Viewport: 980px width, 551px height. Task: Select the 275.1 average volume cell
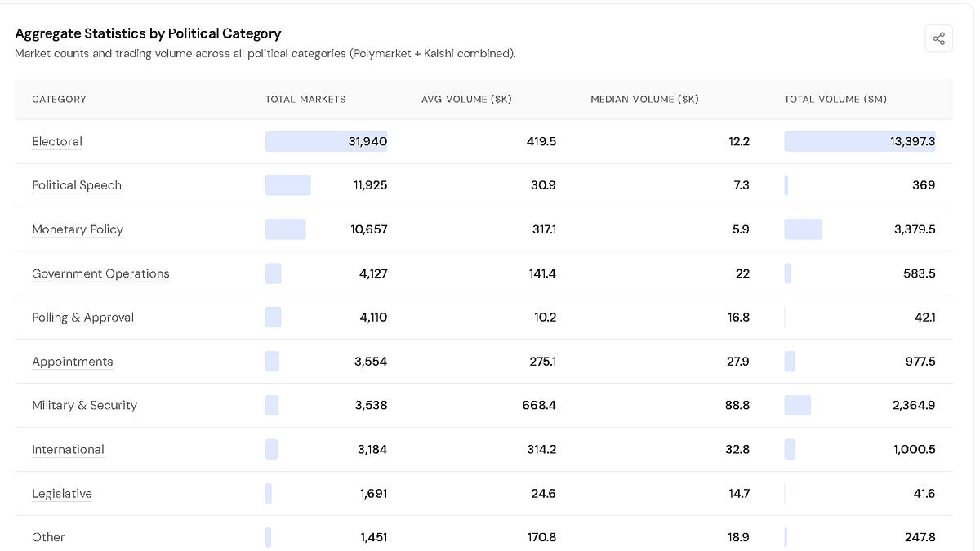click(543, 362)
